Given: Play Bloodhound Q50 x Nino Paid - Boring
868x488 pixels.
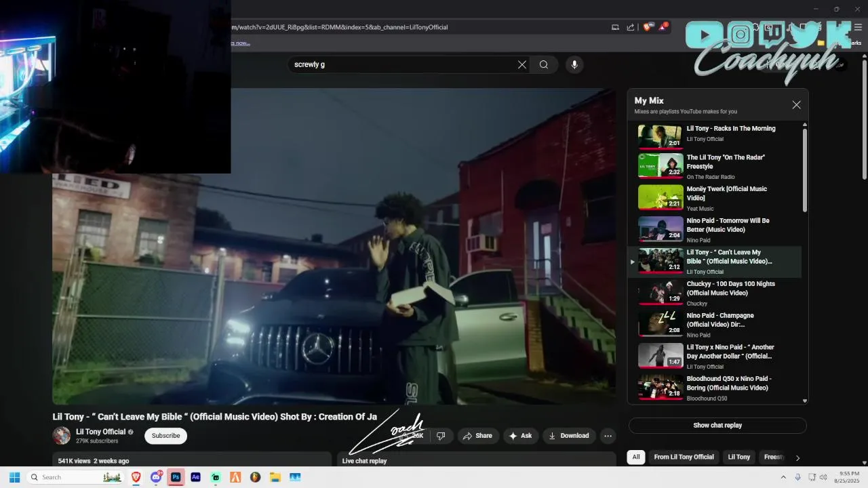Looking at the screenshot, I should coord(714,388).
